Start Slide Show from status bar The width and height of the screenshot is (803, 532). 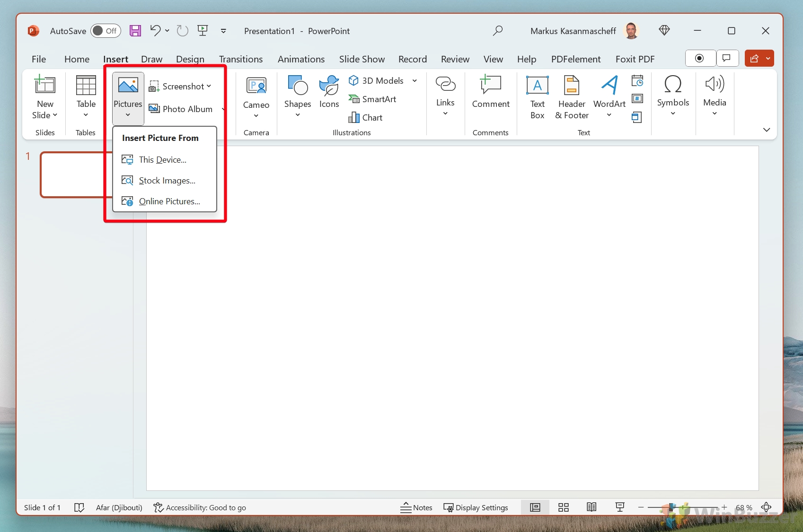click(x=620, y=507)
